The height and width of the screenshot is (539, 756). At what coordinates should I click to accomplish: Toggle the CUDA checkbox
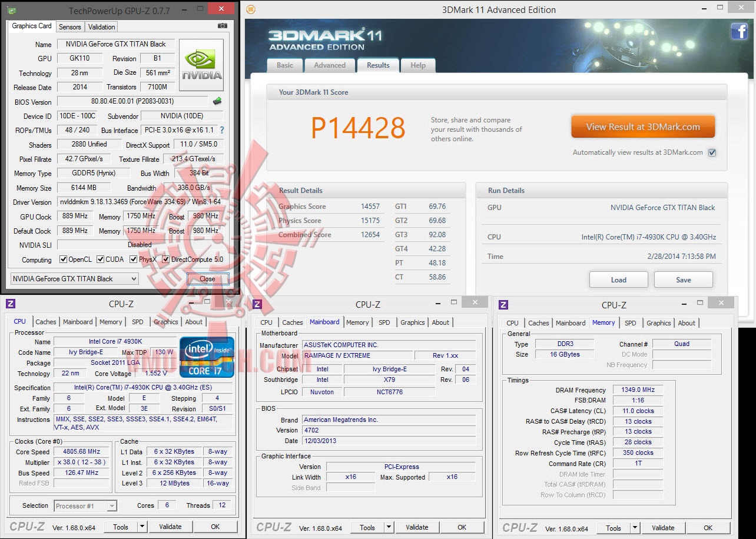point(100,259)
